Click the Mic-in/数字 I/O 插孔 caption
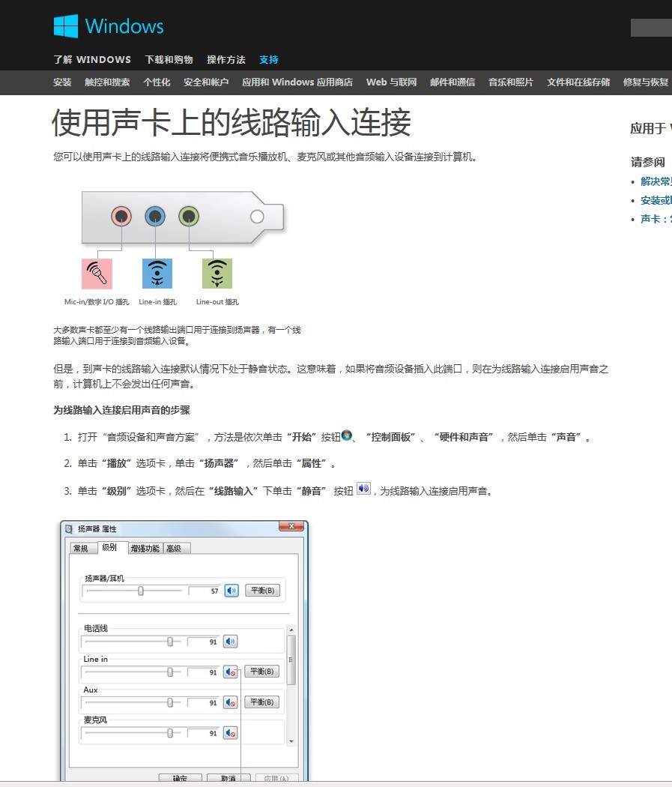This screenshot has height=787, width=672. 97,301
